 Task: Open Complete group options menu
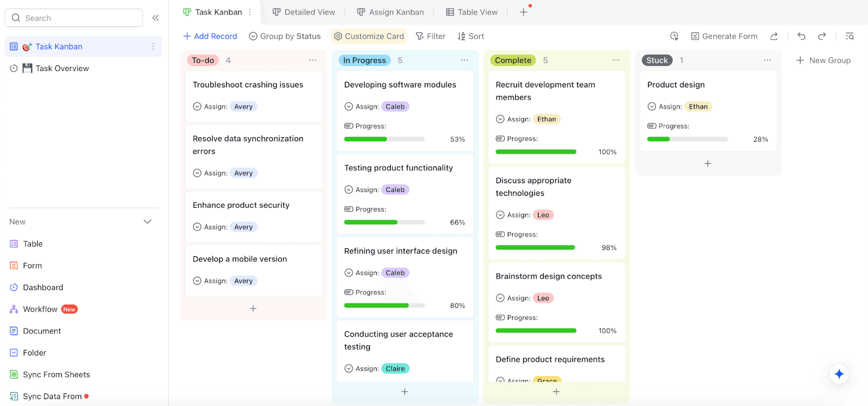616,60
